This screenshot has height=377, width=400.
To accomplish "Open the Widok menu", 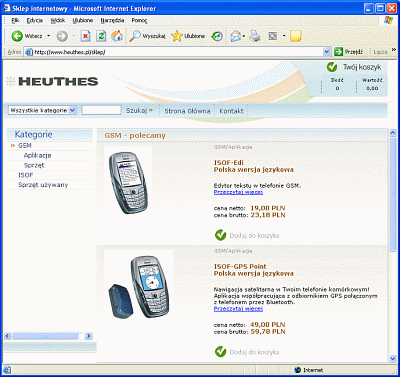I will (57, 20).
